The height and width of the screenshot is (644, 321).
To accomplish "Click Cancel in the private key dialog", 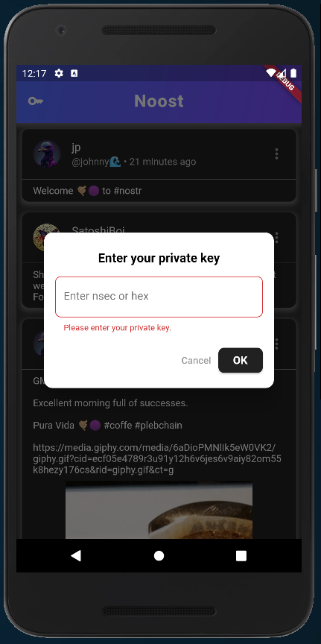I will click(x=196, y=360).
